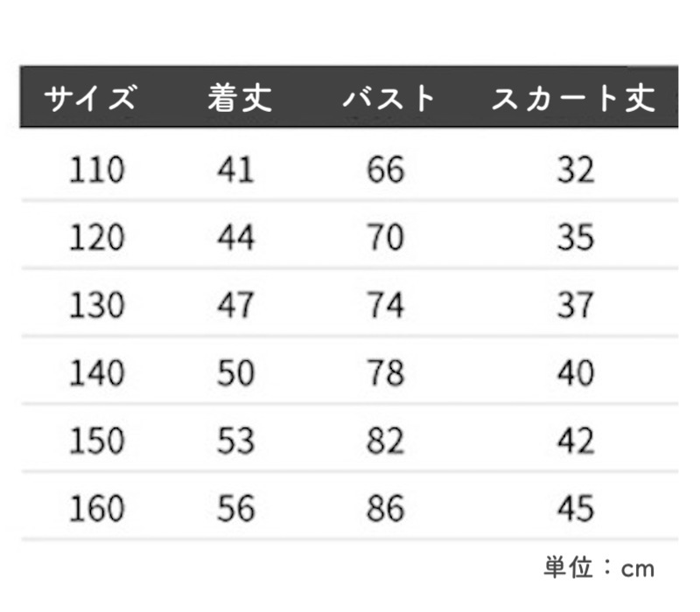This screenshot has height=612, width=700.
Task: Click the スカート丈 column header
Action: point(574,98)
